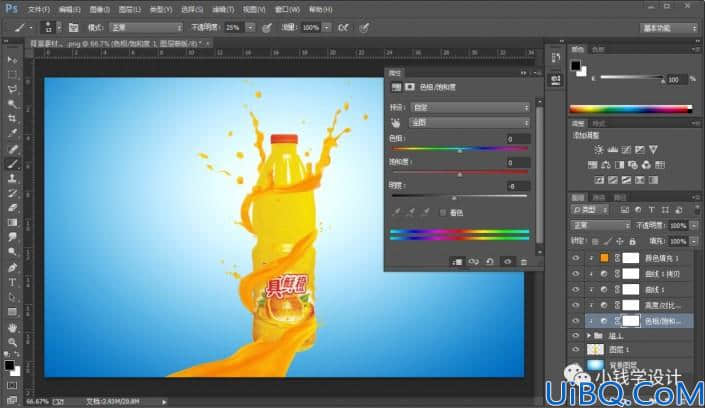
Task: Open the layer opacity dropdown arrow
Action: click(693, 225)
